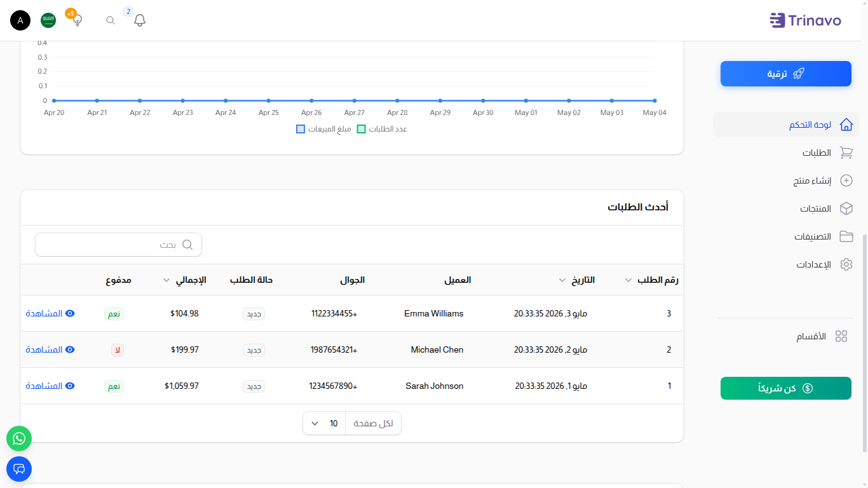This screenshot has width=868, height=488.
Task: Open the user avatar A menu
Action: pyautogui.click(x=20, y=20)
